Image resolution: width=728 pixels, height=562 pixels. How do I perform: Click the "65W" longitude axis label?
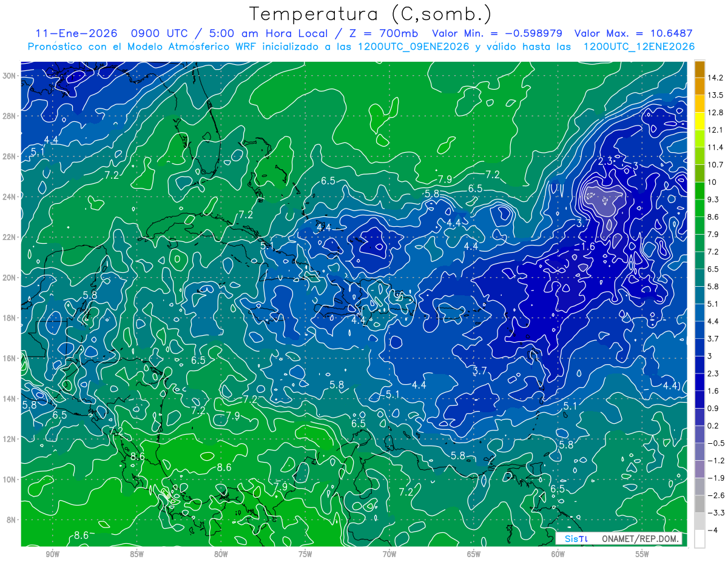(x=474, y=554)
